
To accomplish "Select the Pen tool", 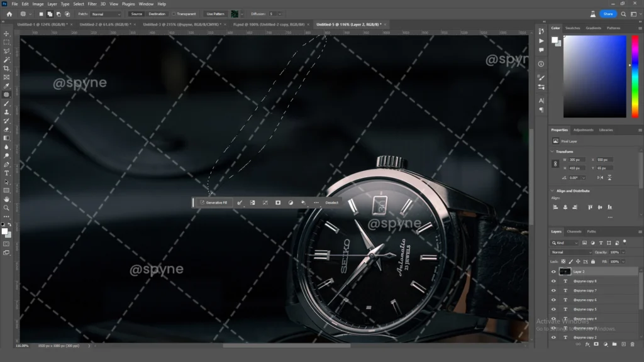I will point(6,165).
